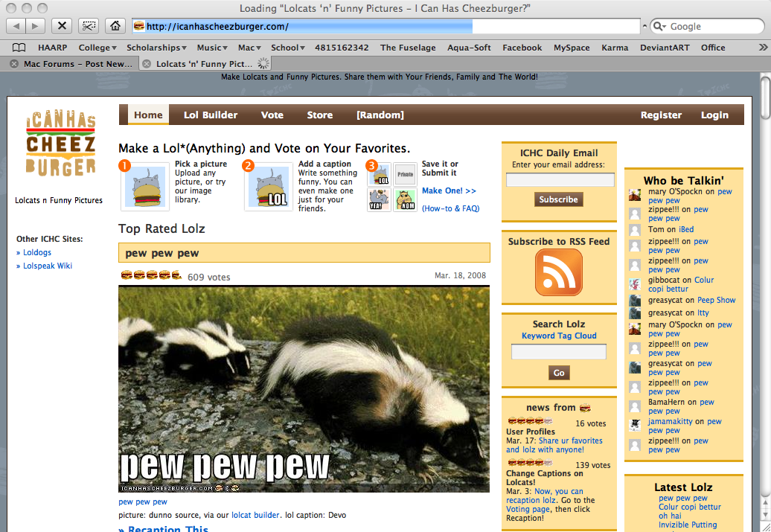Open the HAARP bookmark
The height and width of the screenshot is (532, 771).
52,48
